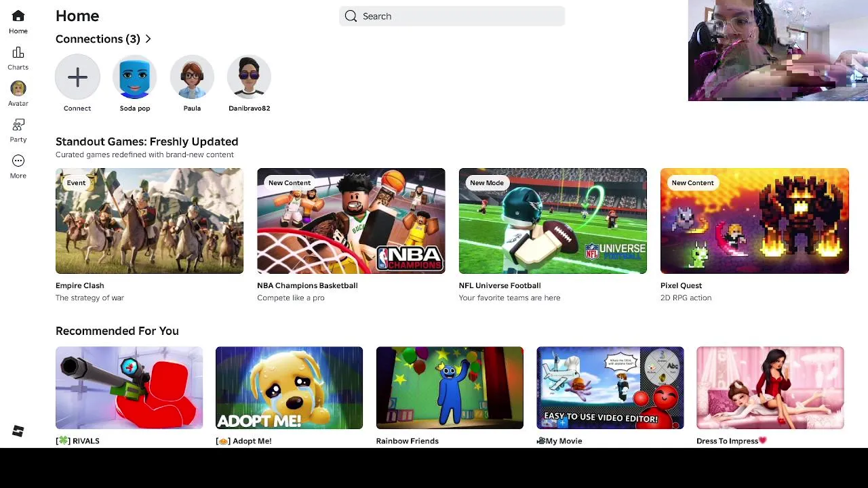
Task: Click the Empire Clash title text
Action: [x=80, y=285]
